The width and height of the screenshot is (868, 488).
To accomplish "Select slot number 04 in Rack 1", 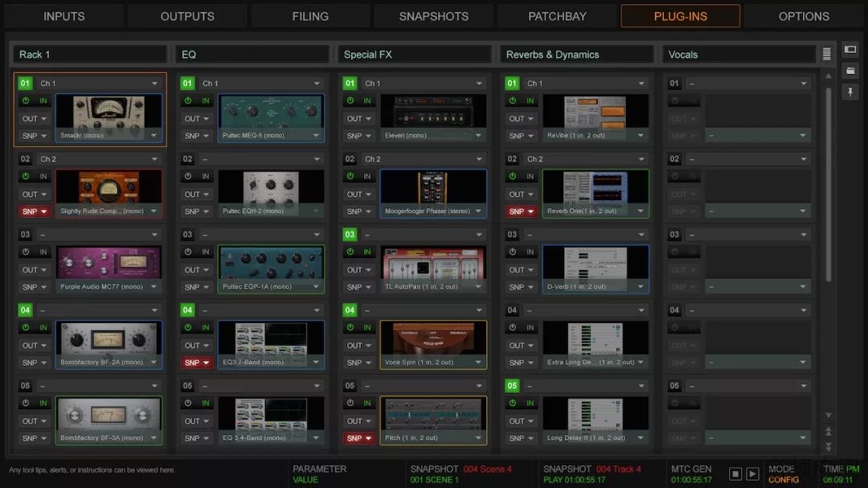I will 25,310.
